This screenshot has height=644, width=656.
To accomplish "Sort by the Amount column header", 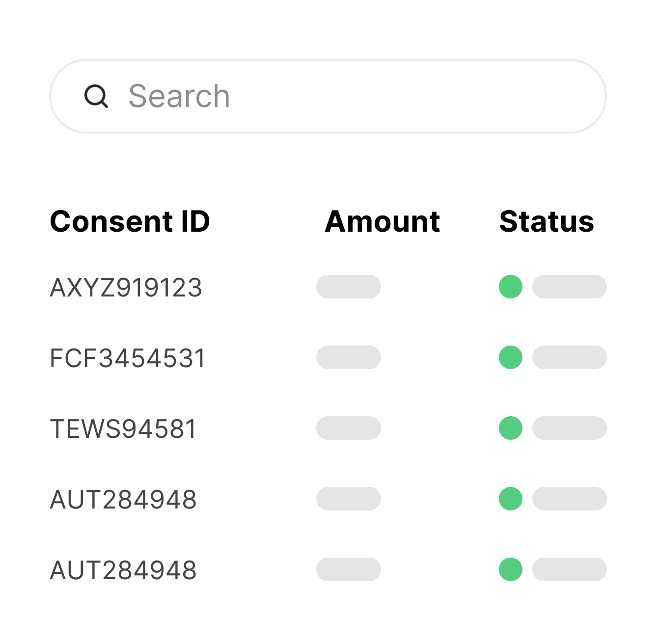I will (x=382, y=221).
